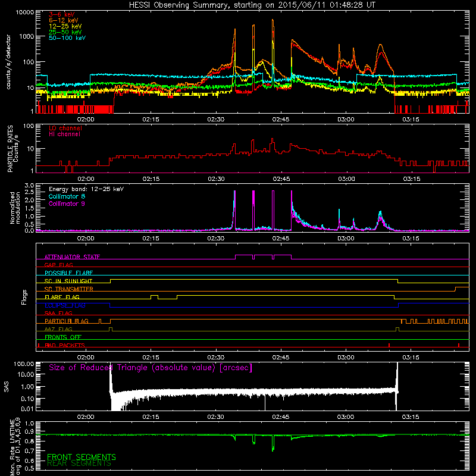476x476 pixels.
Task: Click the SAA FLAG label
Action: coord(58,313)
